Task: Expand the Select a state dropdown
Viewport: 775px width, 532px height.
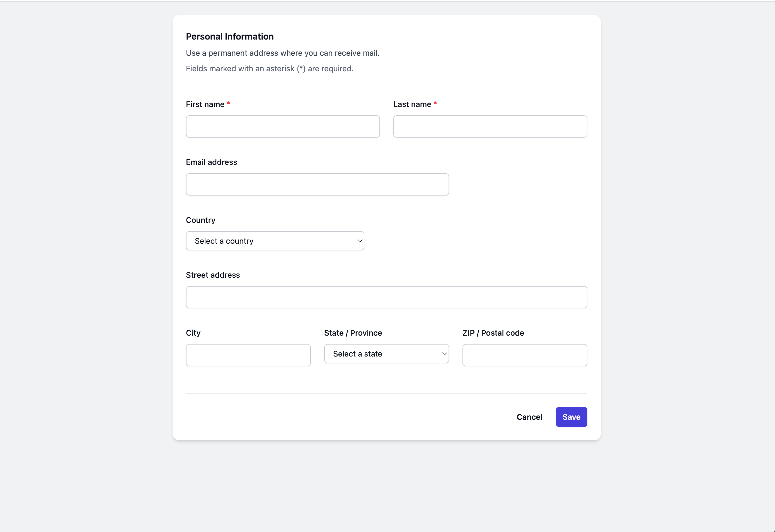Action: click(x=386, y=354)
